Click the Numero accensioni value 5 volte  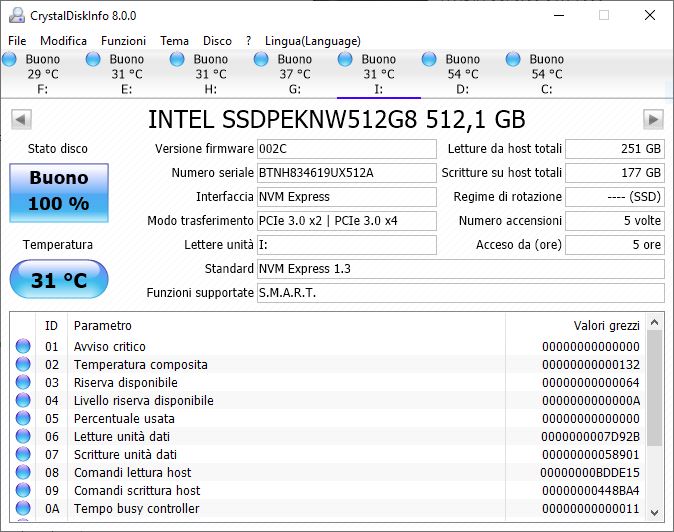coord(615,221)
